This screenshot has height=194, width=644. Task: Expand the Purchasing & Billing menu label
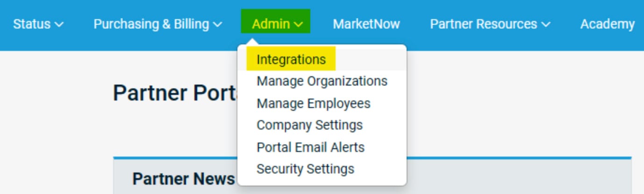[x=151, y=24]
